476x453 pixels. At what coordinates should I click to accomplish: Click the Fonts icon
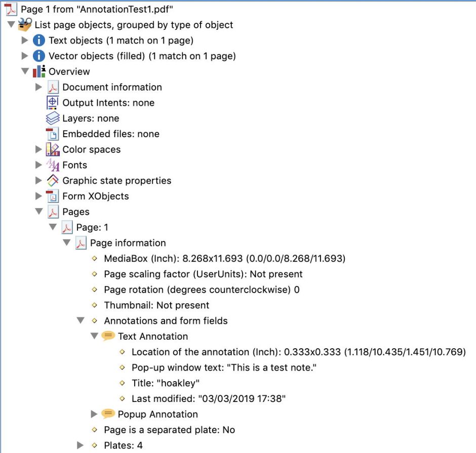pos(53,165)
